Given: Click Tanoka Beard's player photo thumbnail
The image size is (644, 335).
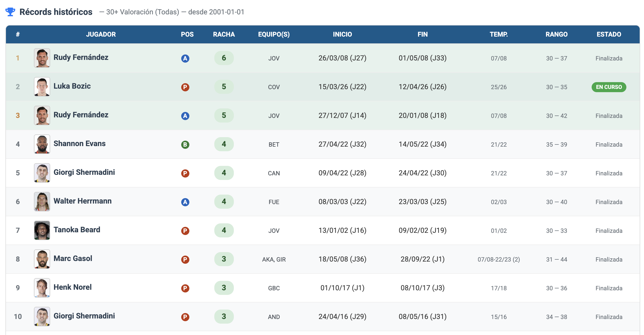Looking at the screenshot, I should 42,230.
